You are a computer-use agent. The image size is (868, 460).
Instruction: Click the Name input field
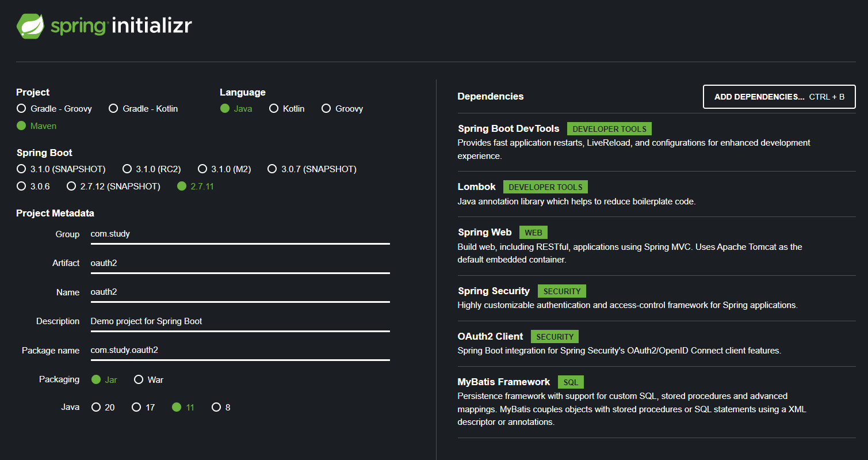pos(240,292)
